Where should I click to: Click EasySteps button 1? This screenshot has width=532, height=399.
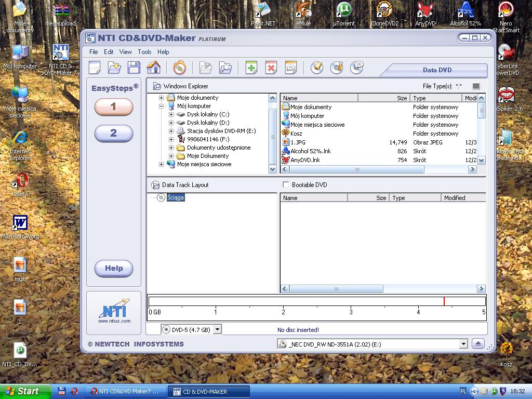click(x=114, y=107)
